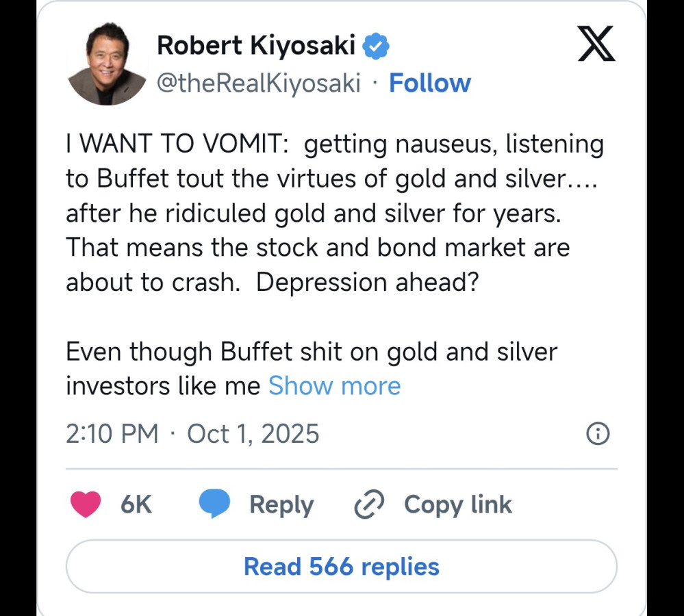Click the 'Depression ahead?' sentence
Viewport: 684px width, 616px height.
coord(366,282)
